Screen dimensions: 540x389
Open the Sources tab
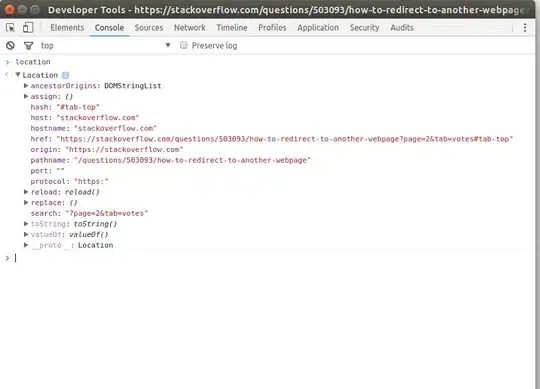[149, 28]
